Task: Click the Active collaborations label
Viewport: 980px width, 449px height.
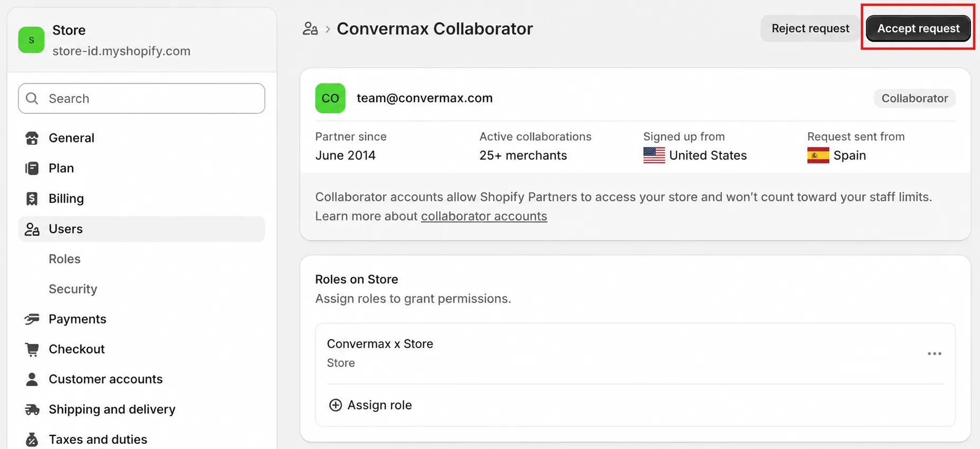Action: 536,136
